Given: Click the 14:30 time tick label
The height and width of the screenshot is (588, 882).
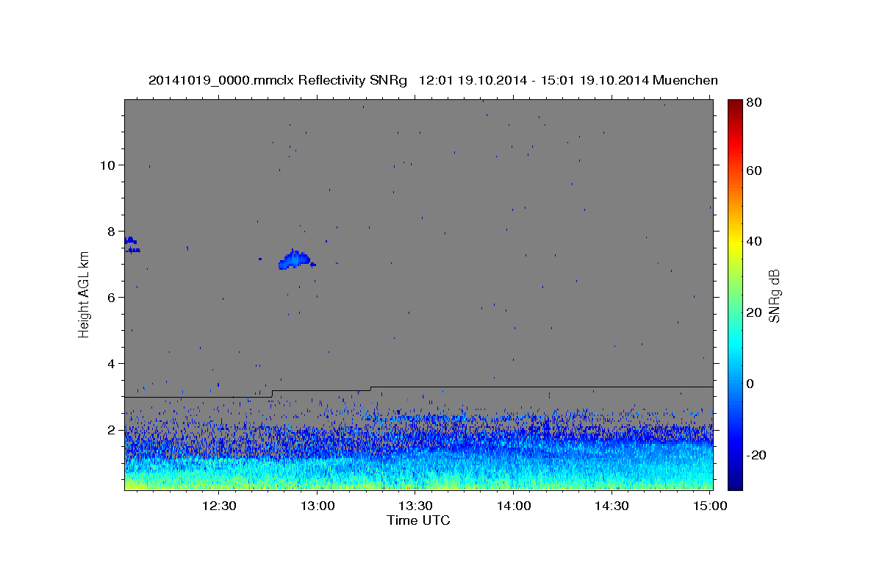Looking at the screenshot, I should coord(611,506).
